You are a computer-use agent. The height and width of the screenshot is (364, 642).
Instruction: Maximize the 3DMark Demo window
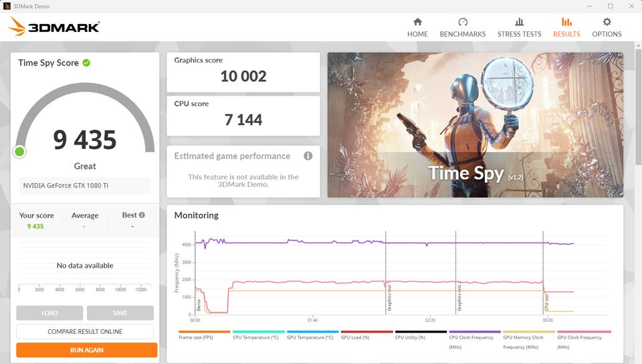point(610,6)
